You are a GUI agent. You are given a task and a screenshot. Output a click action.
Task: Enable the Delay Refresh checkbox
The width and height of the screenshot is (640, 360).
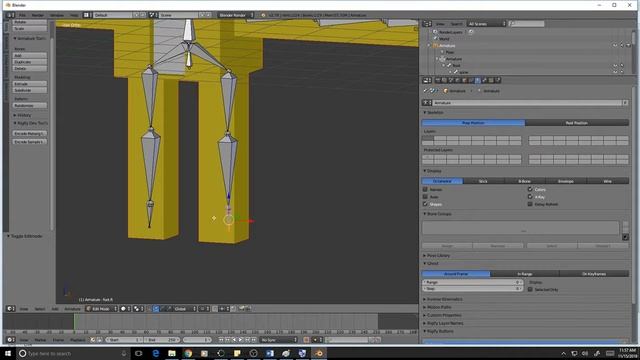[530, 204]
